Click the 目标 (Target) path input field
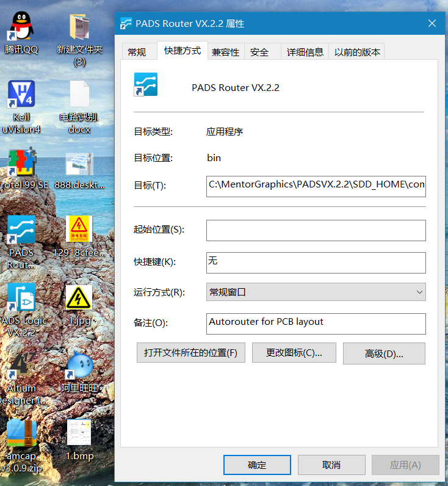 click(x=316, y=184)
